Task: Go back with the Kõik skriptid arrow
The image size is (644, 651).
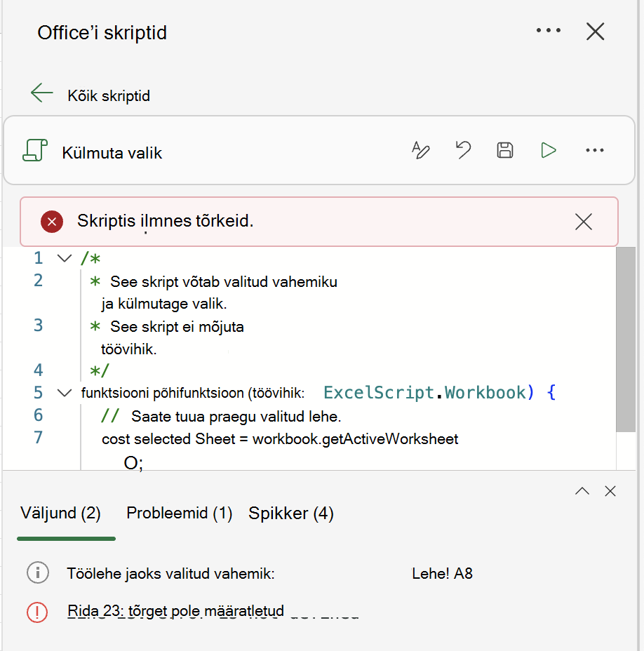Action: pos(42,93)
